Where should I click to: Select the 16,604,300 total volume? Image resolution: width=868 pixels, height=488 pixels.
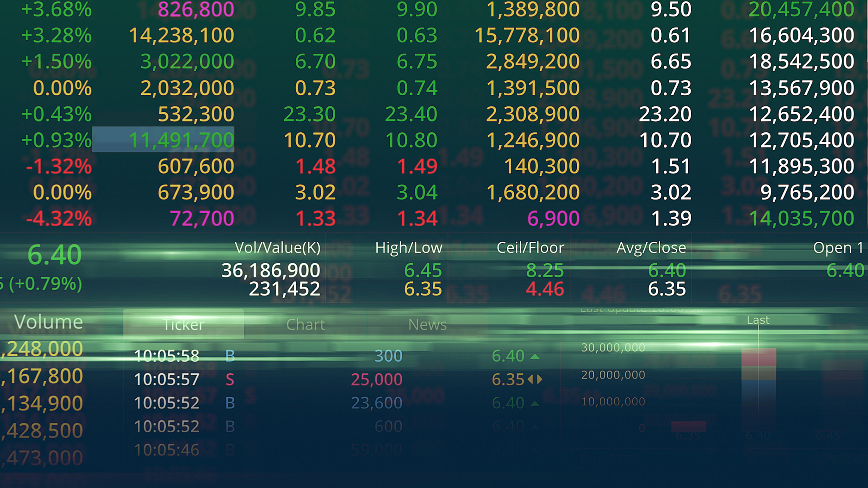801,35
